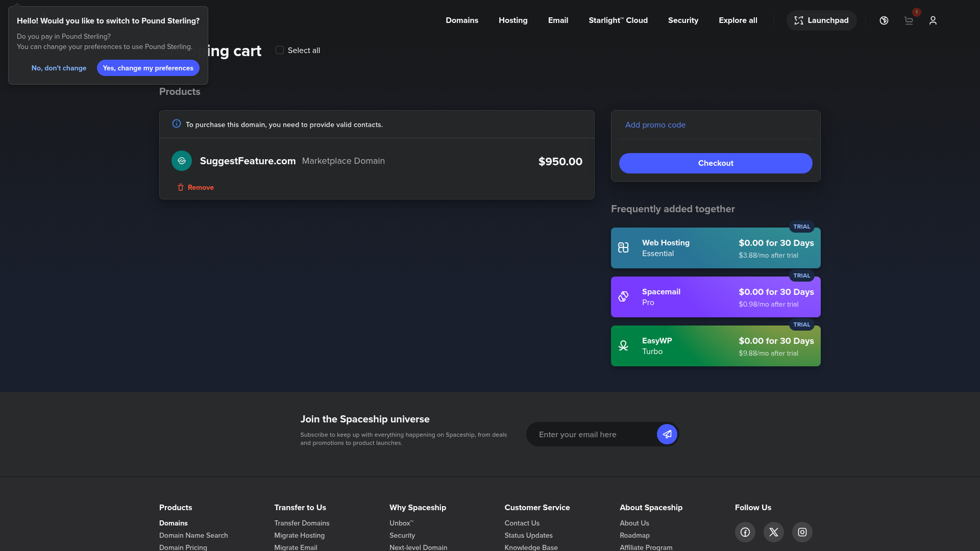Open the Transfer Domains link
Screen dimensions: 980x551
click(302, 523)
